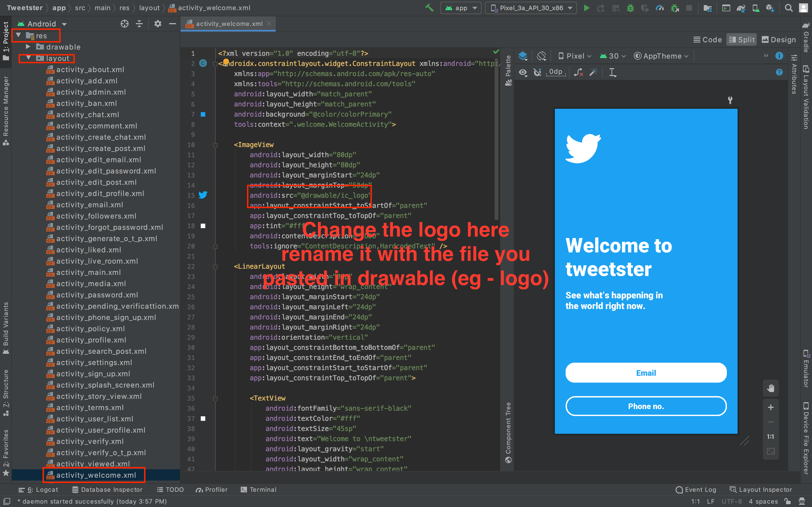Viewport: 812px width, 507px height.
Task: Open activity_main.xml in project tree
Action: click(x=89, y=272)
